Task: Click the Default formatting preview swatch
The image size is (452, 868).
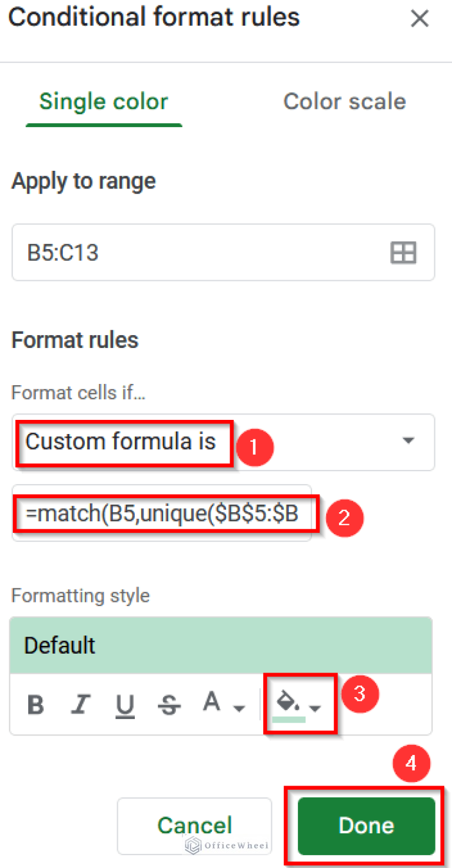Action: (x=221, y=645)
